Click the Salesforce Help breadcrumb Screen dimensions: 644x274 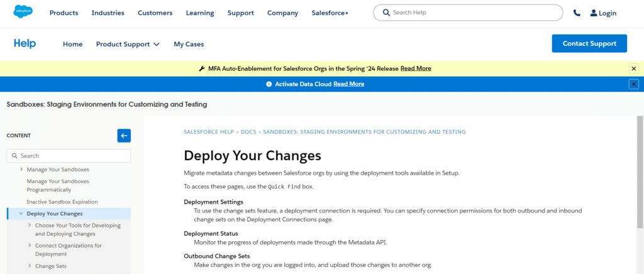coord(208,132)
